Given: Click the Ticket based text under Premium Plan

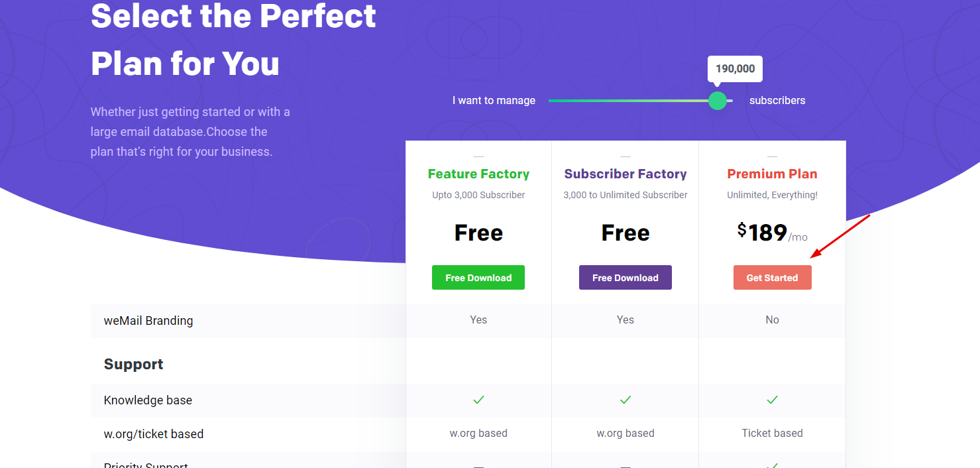Looking at the screenshot, I should (x=772, y=433).
